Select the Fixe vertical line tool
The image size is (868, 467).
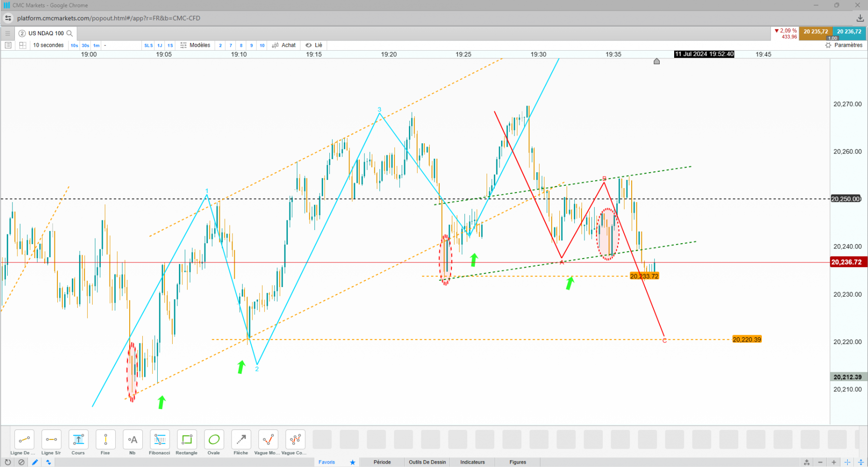pyautogui.click(x=105, y=440)
